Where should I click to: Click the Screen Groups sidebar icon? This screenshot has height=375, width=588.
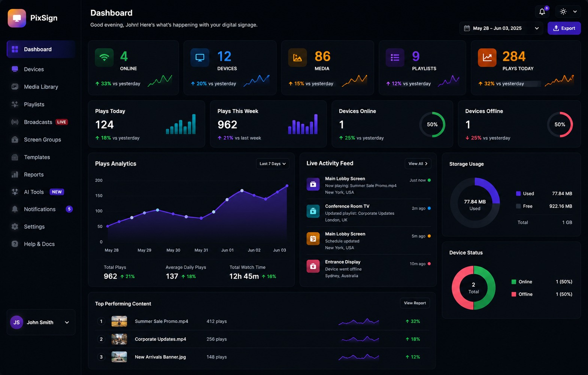click(15, 140)
